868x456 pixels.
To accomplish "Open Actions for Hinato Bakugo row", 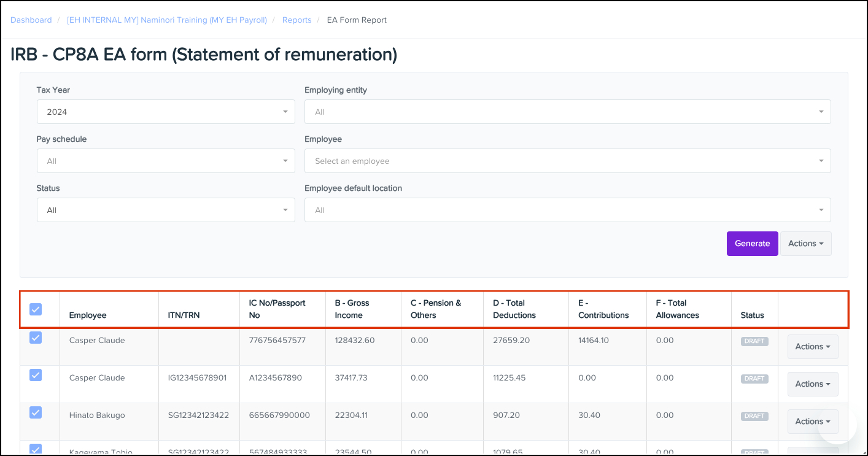I will pos(812,422).
